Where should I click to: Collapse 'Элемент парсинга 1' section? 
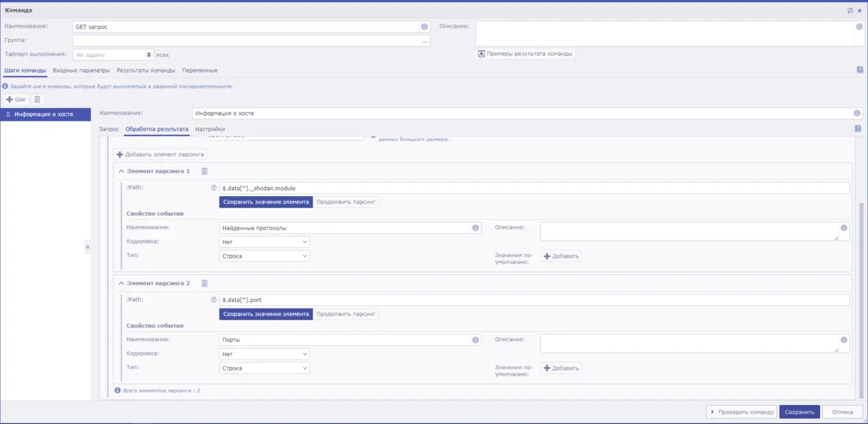click(x=121, y=171)
